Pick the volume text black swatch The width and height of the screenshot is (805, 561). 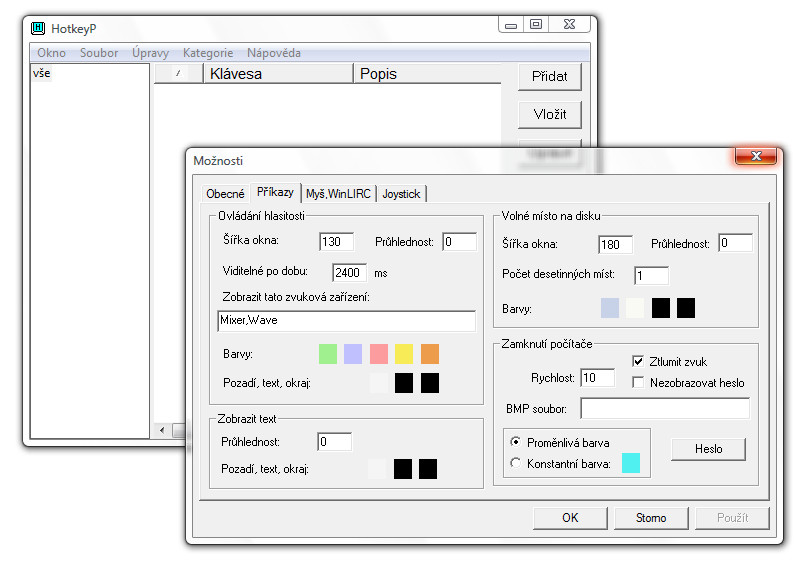pos(404,383)
